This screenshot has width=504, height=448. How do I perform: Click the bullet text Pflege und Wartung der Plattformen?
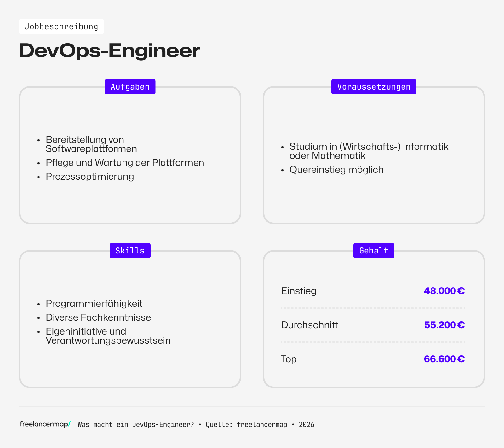[125, 163]
